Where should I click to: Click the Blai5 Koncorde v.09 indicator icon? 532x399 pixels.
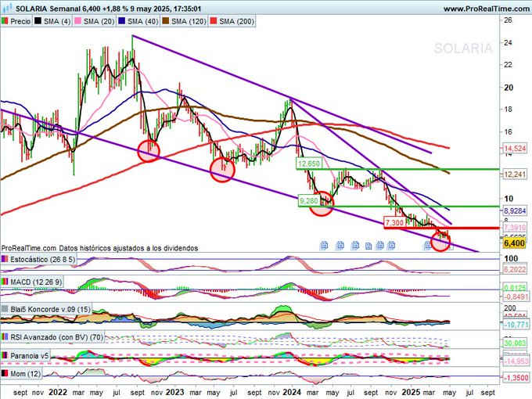coord(5,310)
